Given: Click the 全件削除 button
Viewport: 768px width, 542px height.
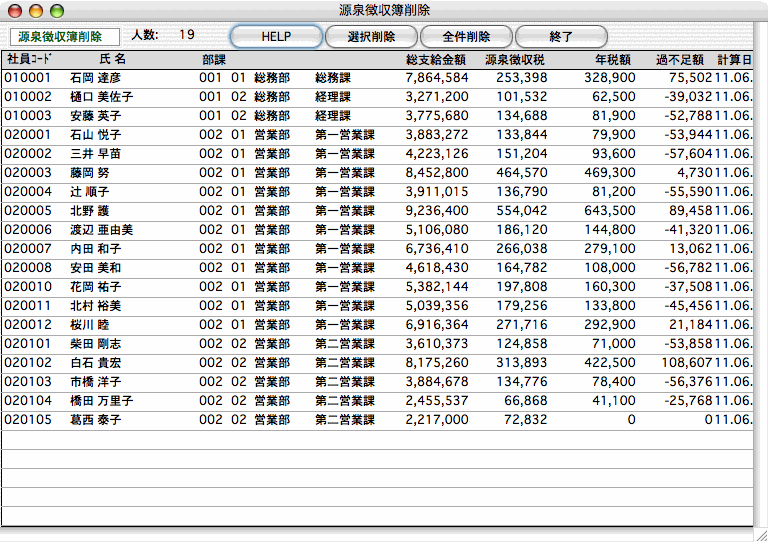Looking at the screenshot, I should pyautogui.click(x=466, y=36).
